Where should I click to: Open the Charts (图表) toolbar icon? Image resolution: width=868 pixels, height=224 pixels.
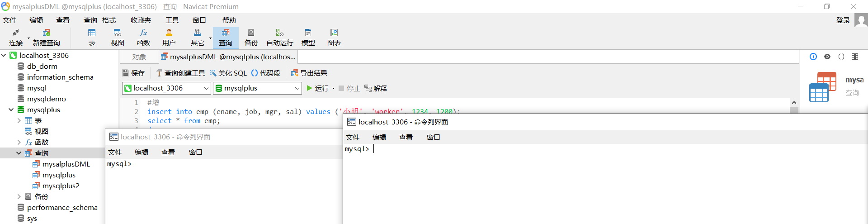coord(334,38)
